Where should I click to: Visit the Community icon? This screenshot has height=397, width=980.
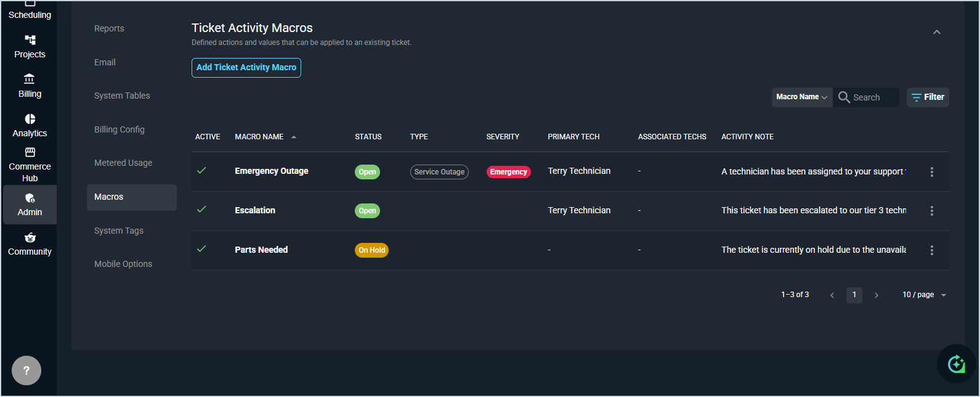30,238
